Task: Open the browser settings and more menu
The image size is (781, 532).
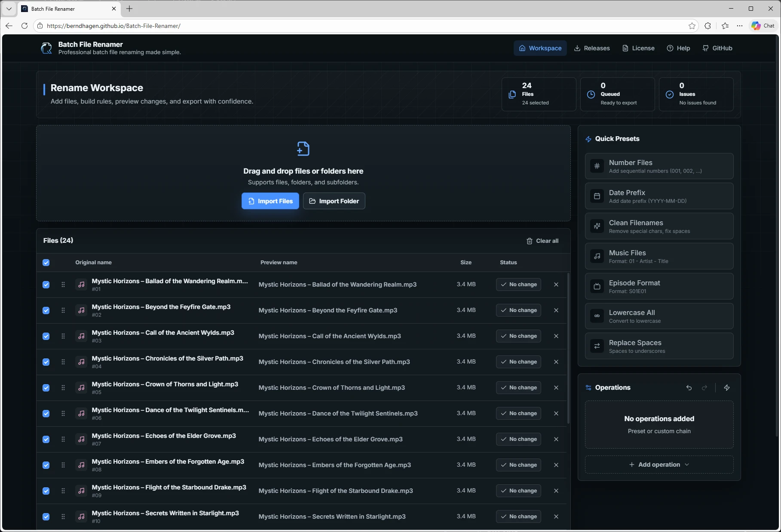Action: (740, 26)
